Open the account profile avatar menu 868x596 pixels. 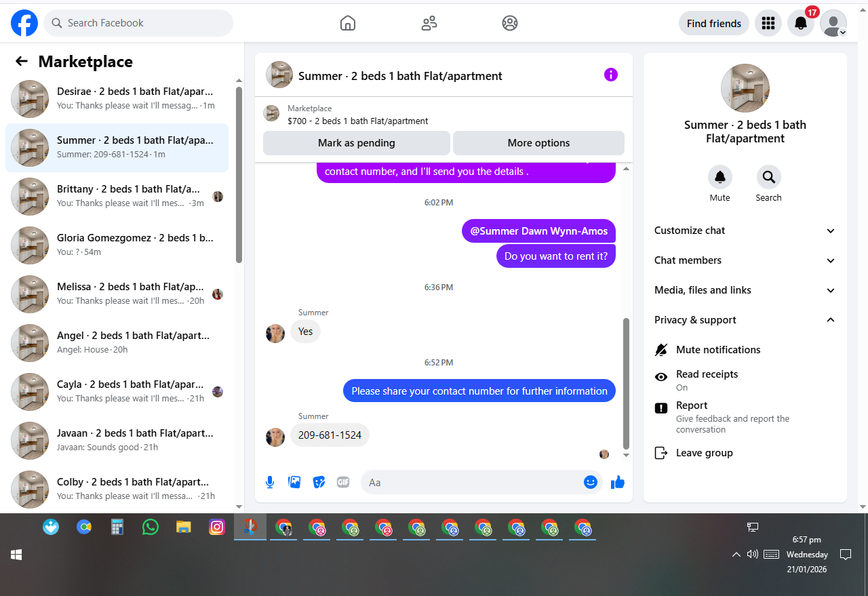click(833, 23)
